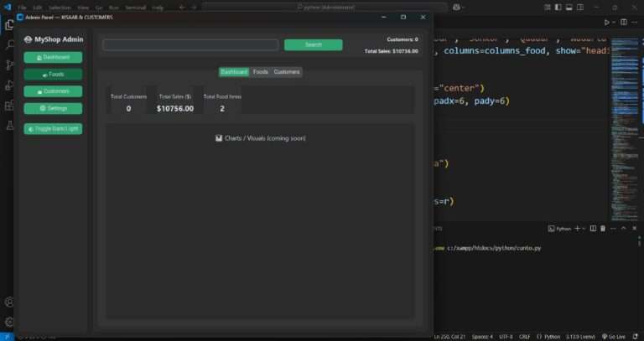The height and width of the screenshot is (341, 644).
Task: Click the MyShop Admin sidebar title
Action: click(x=54, y=39)
